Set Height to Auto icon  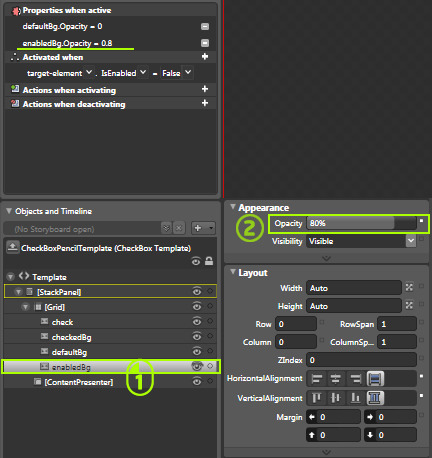click(x=409, y=305)
